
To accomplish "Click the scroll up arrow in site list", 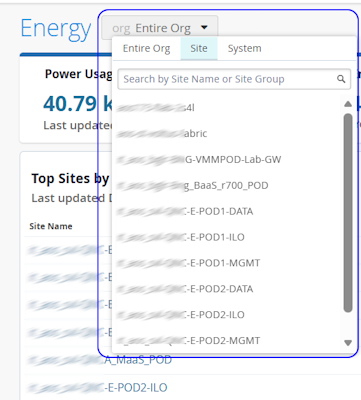I will pyautogui.click(x=348, y=104).
